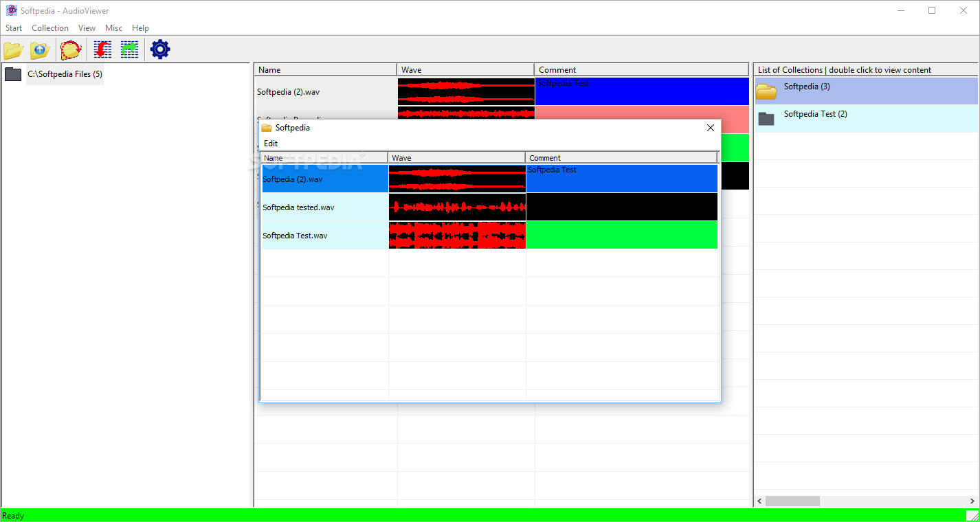This screenshot has height=522, width=980.
Task: Click the blue comment cell for Softpedia (2).wav
Action: click(x=622, y=178)
